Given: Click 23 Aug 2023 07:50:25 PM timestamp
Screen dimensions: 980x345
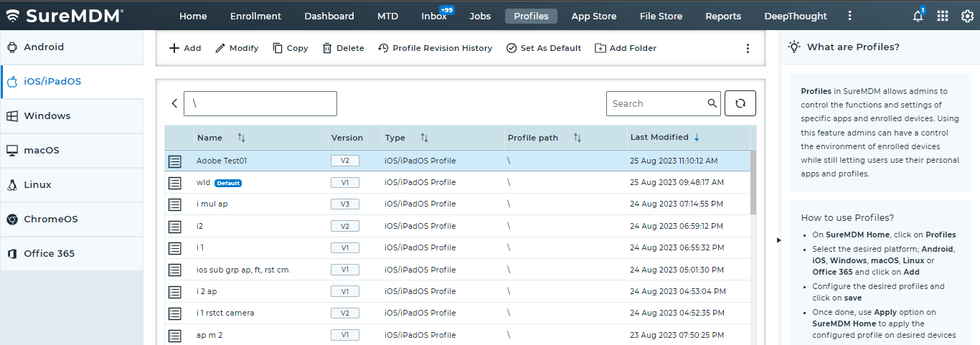Looking at the screenshot, I should click(677, 335).
